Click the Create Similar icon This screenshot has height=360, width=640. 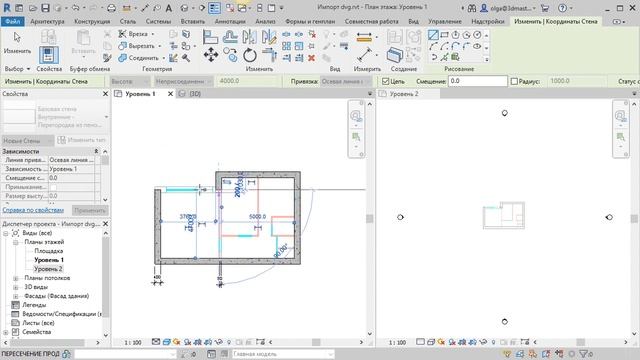click(395, 55)
